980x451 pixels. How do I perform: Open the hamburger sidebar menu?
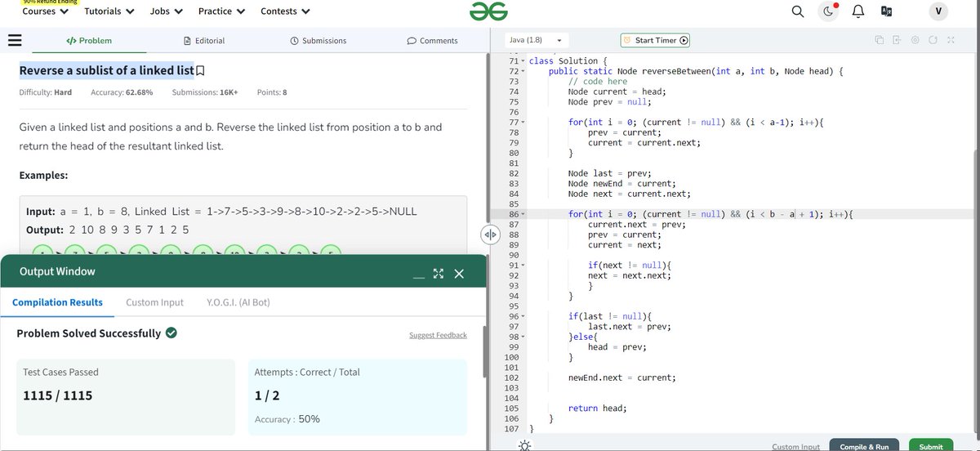coord(14,40)
